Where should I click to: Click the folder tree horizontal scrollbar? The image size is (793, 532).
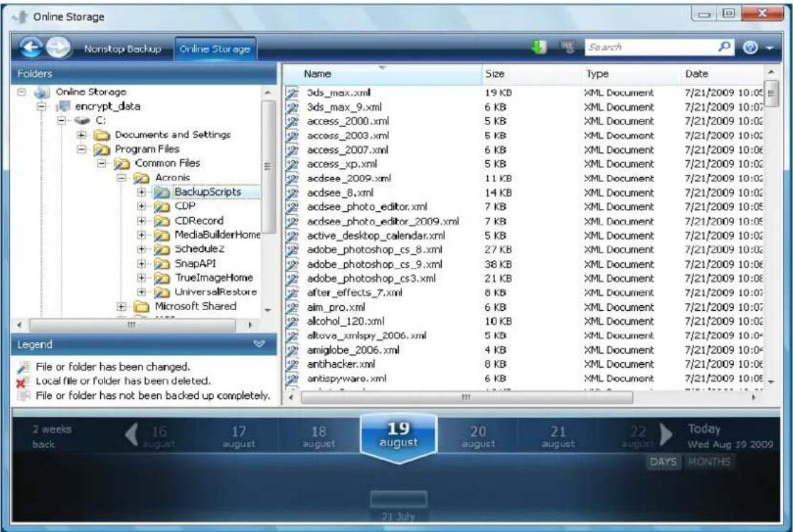pos(132,325)
